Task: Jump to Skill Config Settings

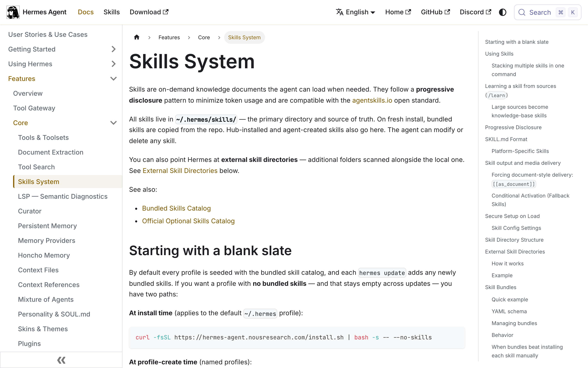Action: pyautogui.click(x=516, y=228)
